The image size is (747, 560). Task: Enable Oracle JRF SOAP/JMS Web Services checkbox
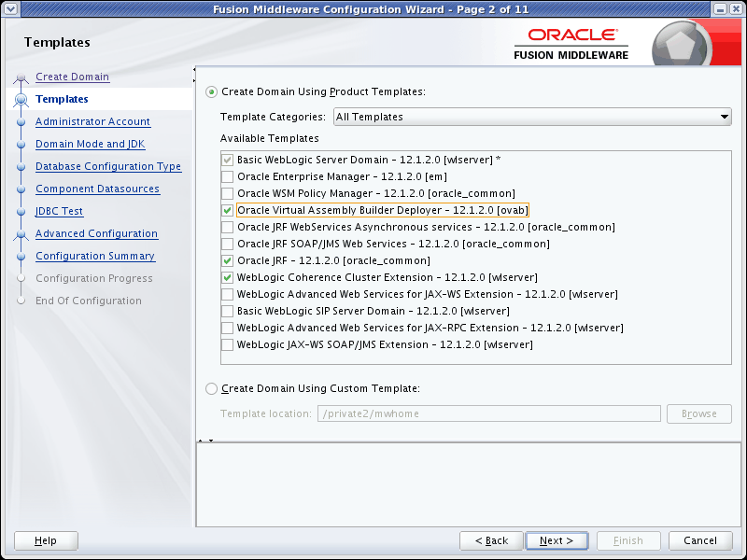[227, 244]
